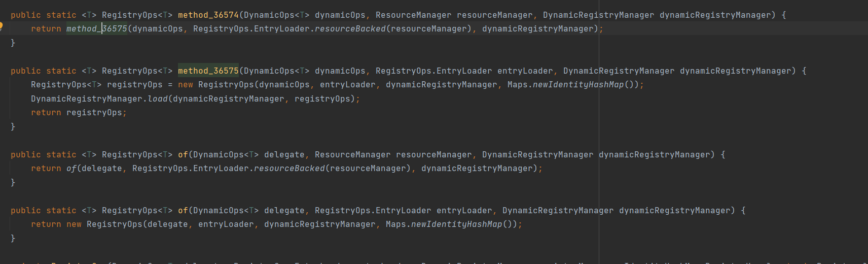
Task: Click the italic load call on DynamicRegistryManager
Action: [158, 99]
